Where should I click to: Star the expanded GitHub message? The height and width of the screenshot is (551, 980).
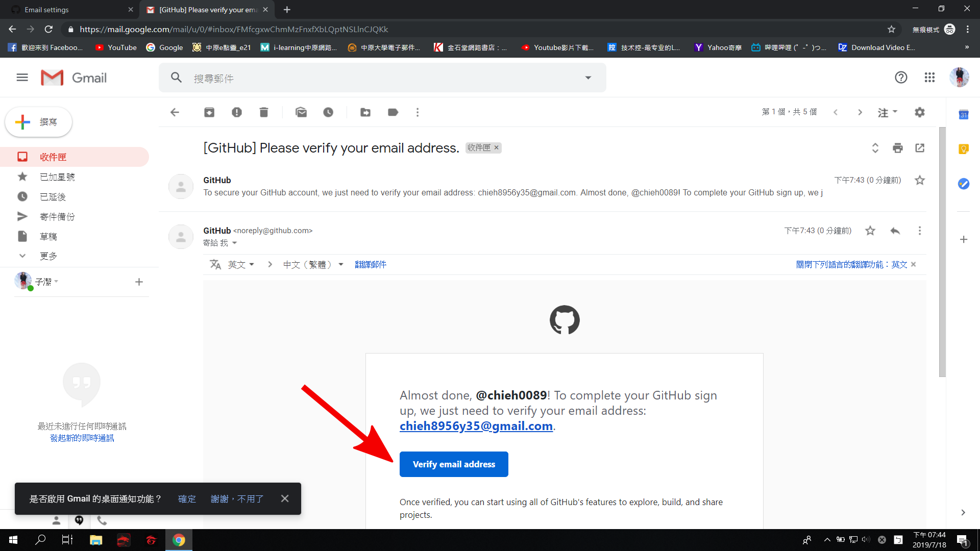tap(870, 231)
